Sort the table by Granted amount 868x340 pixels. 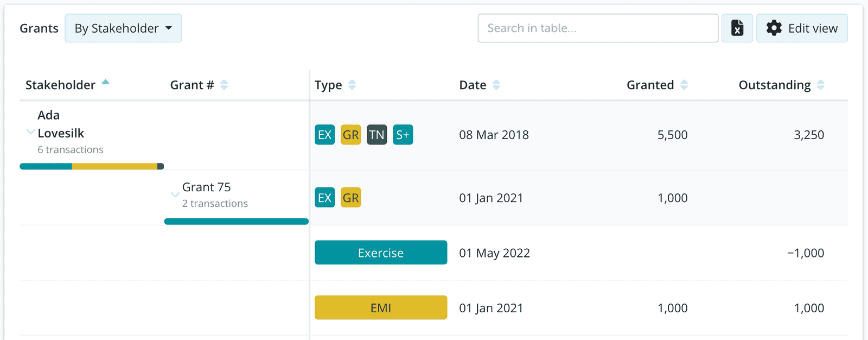pyautogui.click(x=685, y=85)
